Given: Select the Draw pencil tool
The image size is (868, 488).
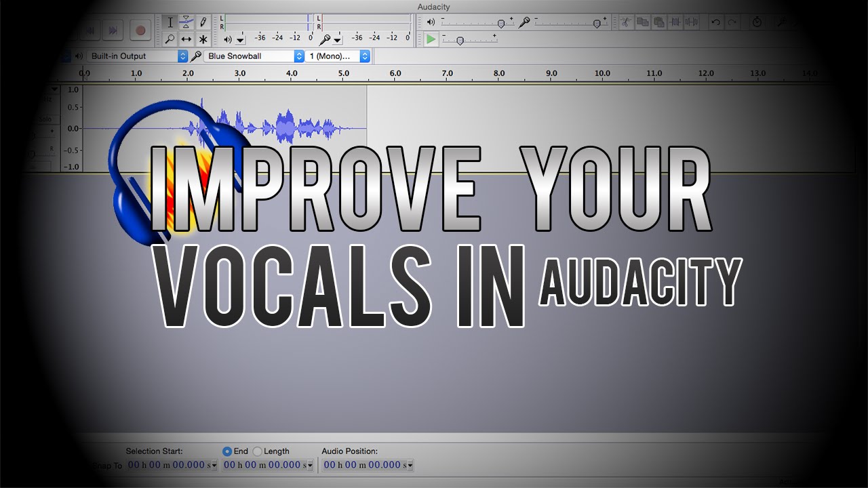Looking at the screenshot, I should click(x=203, y=22).
